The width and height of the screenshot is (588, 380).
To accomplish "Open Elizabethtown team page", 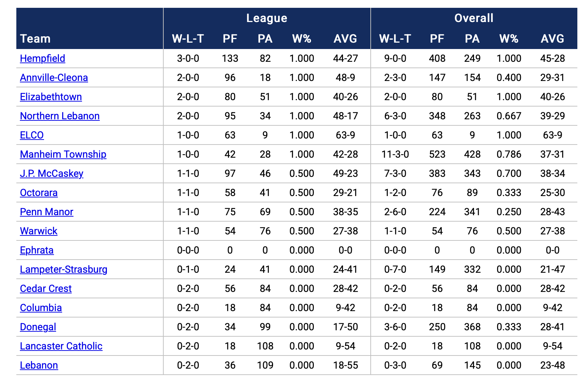I will coord(51,97).
